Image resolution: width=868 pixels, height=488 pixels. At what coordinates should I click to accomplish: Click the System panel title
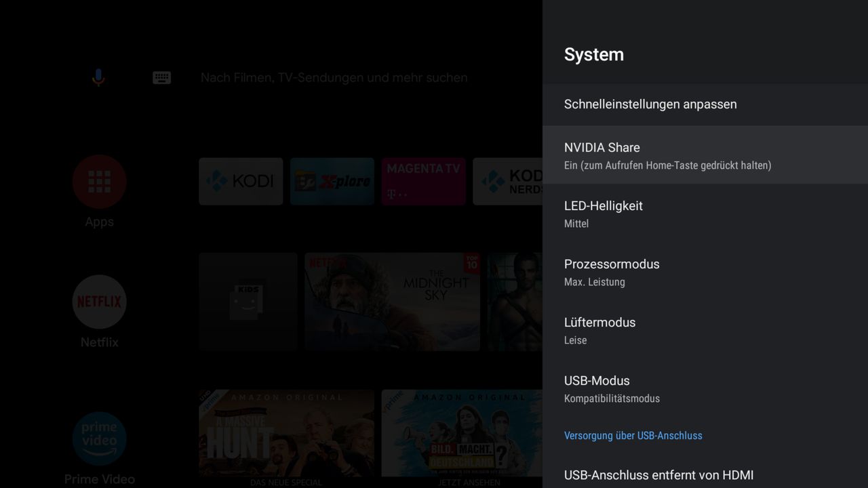[x=594, y=54]
